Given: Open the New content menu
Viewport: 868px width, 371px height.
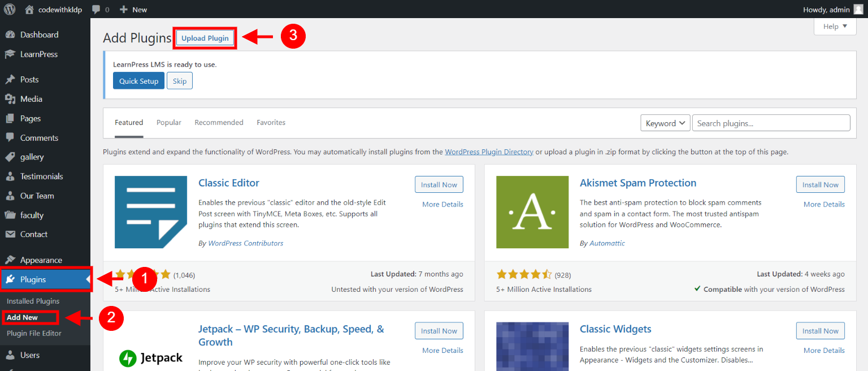Looking at the screenshot, I should coord(133,10).
